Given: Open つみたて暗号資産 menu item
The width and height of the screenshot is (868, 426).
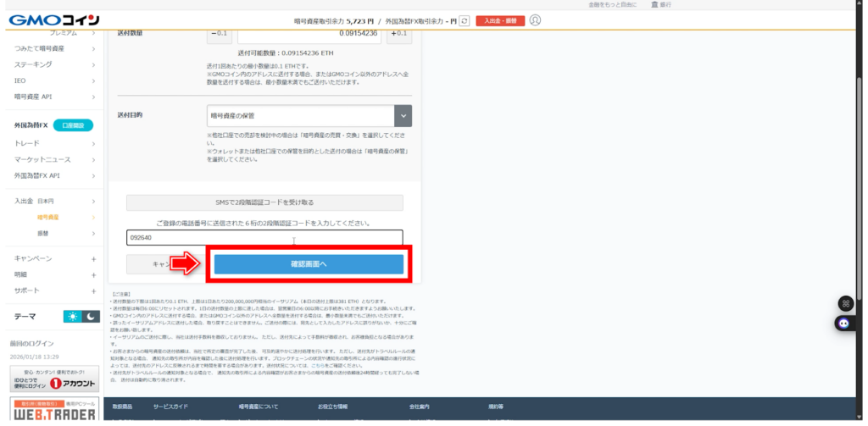Looking at the screenshot, I should (x=53, y=48).
